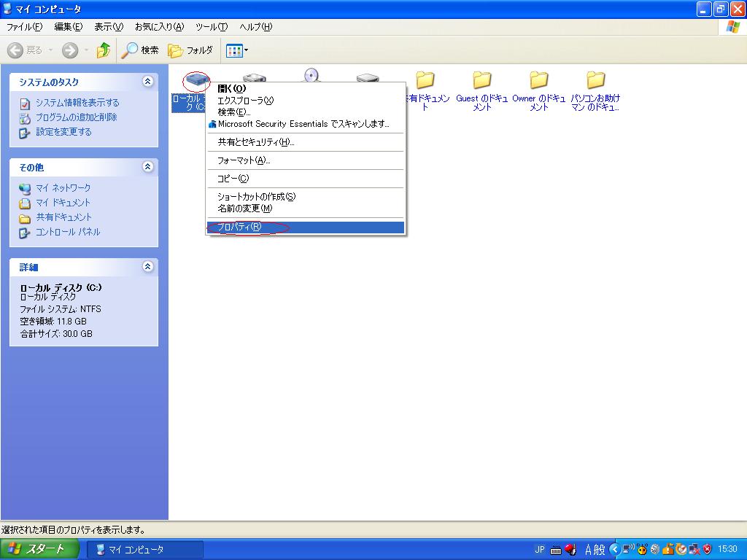Choose 検索(E)... in context menu
This screenshot has width=747, height=560.
[x=306, y=112]
